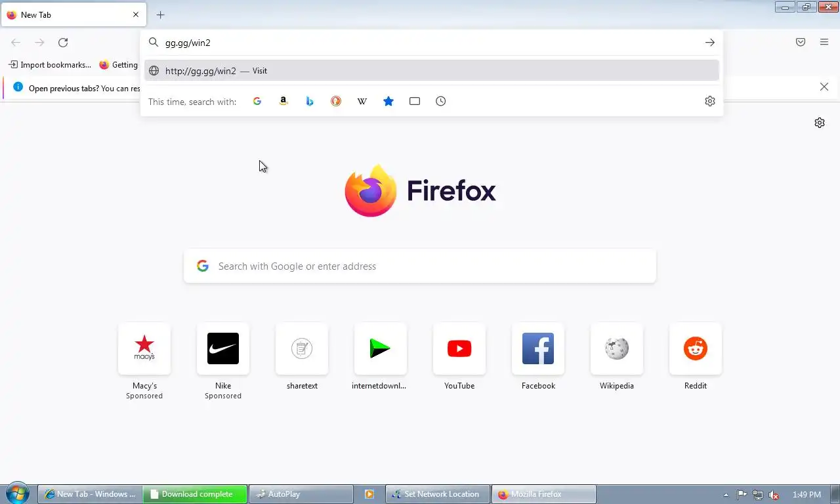This screenshot has height=504, width=840.
Task: Search this time with DuckDuckGo icon
Action: 336,101
